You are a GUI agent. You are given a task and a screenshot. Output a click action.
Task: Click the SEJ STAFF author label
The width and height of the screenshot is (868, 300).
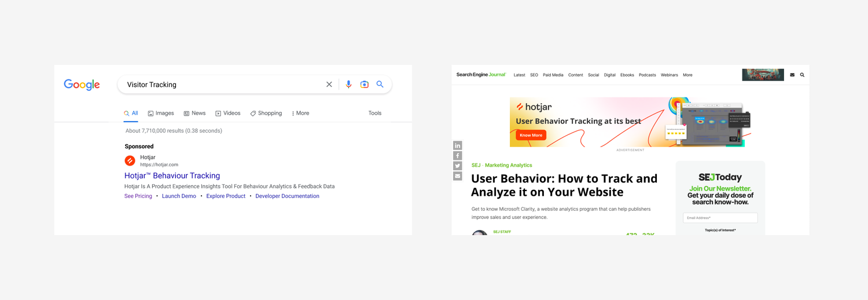coord(502,232)
